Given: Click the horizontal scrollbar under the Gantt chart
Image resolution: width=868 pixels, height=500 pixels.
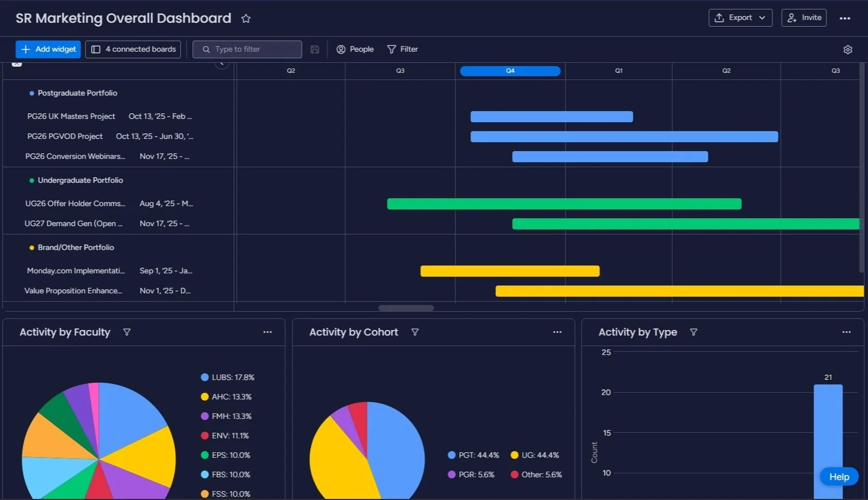Looking at the screenshot, I should coord(405,308).
